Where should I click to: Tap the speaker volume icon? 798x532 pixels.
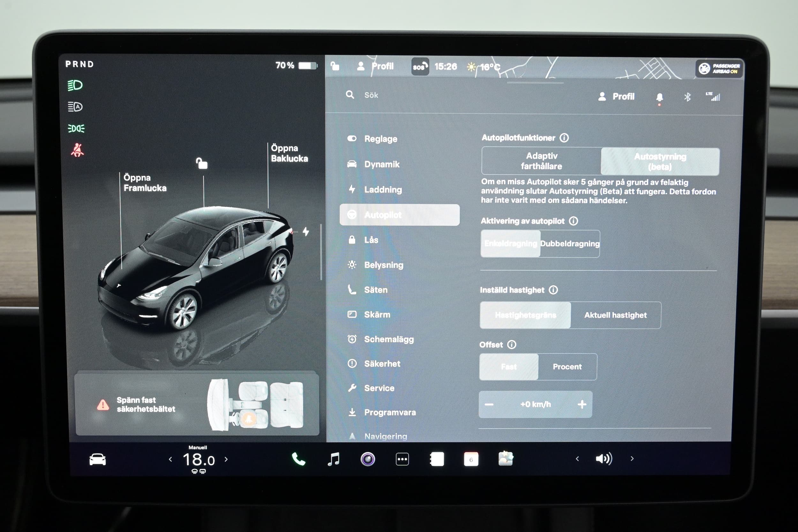coord(604,459)
